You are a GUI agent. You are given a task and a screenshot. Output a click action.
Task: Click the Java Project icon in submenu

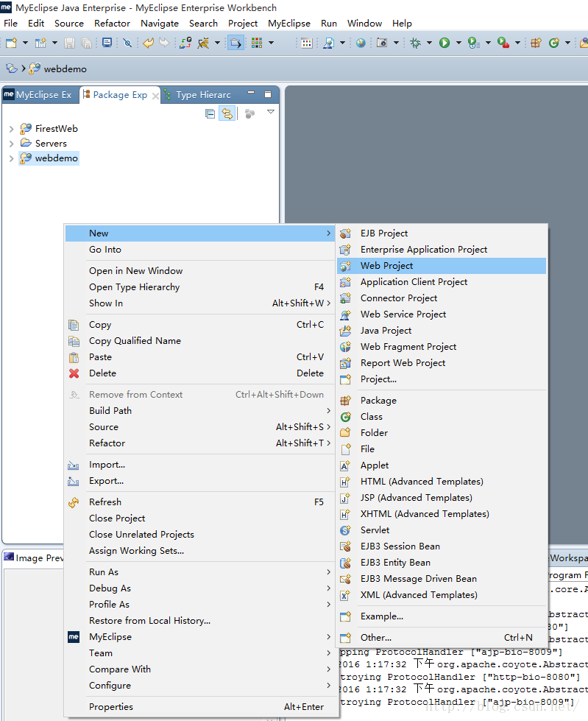click(x=345, y=331)
